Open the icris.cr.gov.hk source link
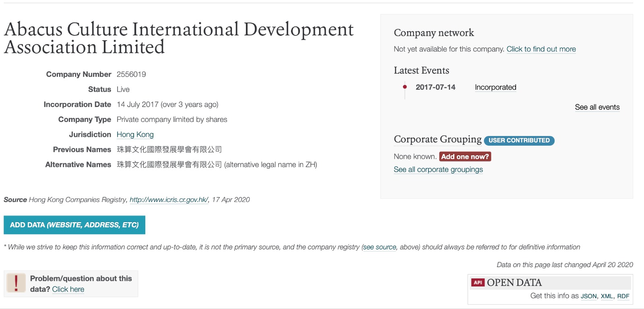644x309 pixels. coord(169,200)
